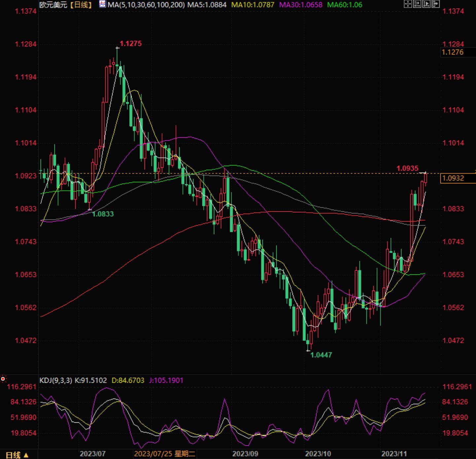Click the right axis 1.1014 price label
Viewport: 476px width, 459px height.
point(453,143)
